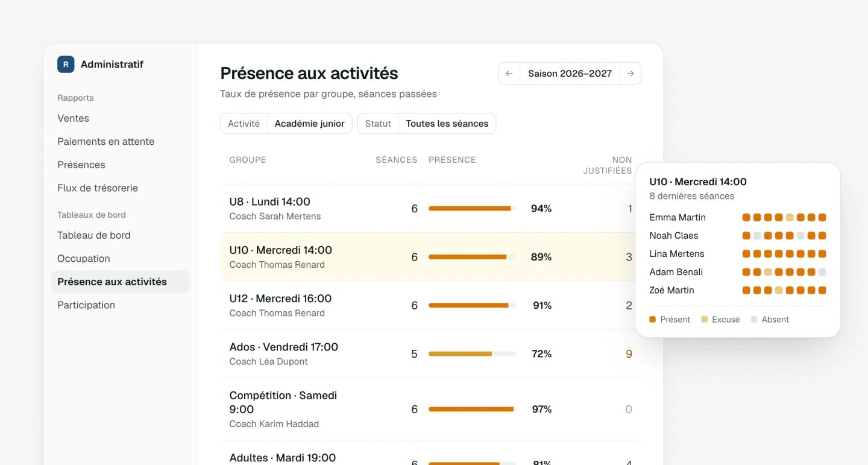Click the Présent legend color swatch
The width and height of the screenshot is (868, 465).
tap(653, 320)
